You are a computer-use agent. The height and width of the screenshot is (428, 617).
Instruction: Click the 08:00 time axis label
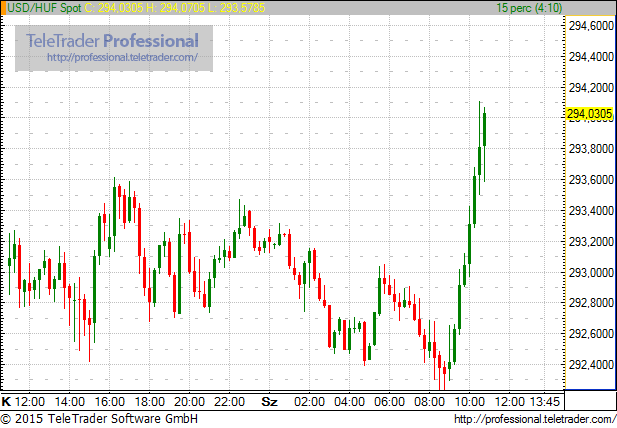(430, 402)
